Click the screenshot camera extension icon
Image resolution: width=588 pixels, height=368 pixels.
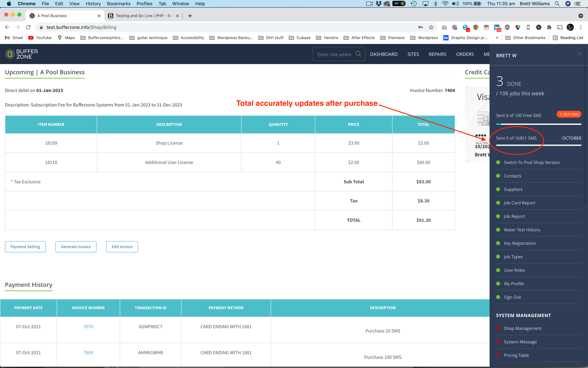[444, 27]
